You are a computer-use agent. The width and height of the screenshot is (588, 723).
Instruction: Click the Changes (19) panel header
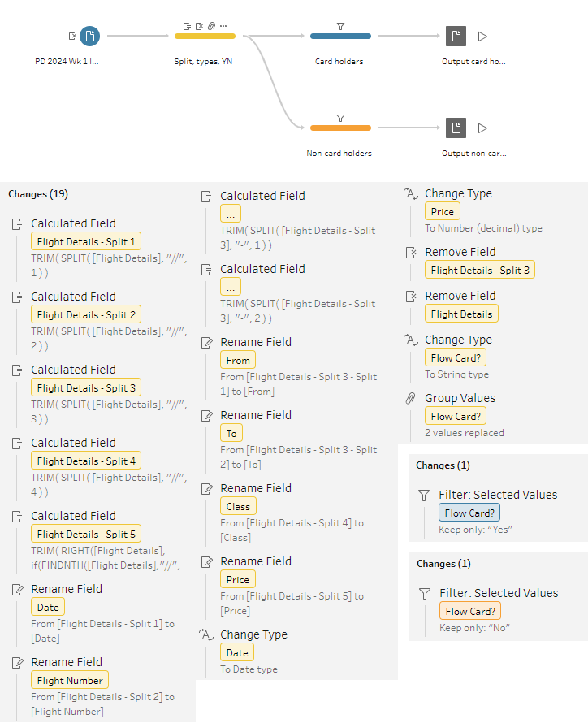(38, 194)
